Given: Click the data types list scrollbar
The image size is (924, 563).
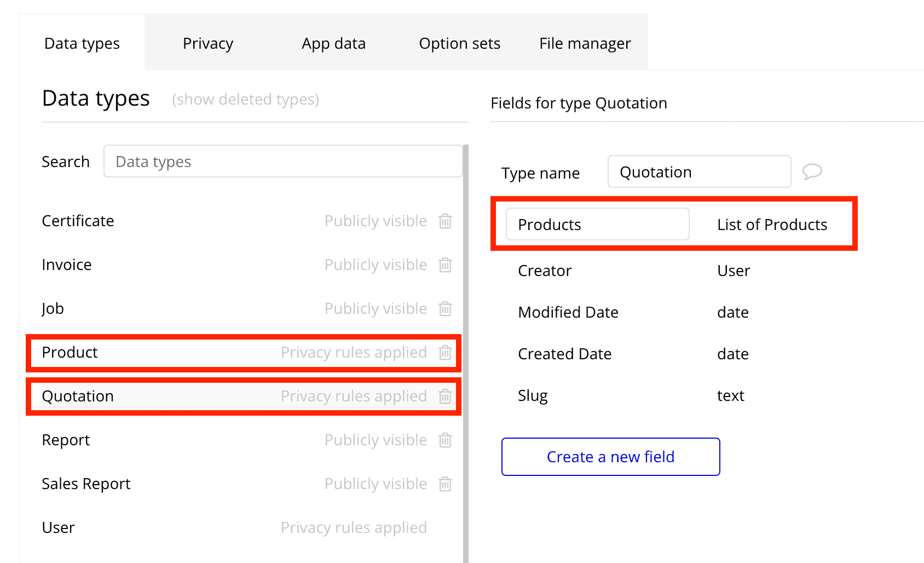Looking at the screenshot, I should click(466, 351).
